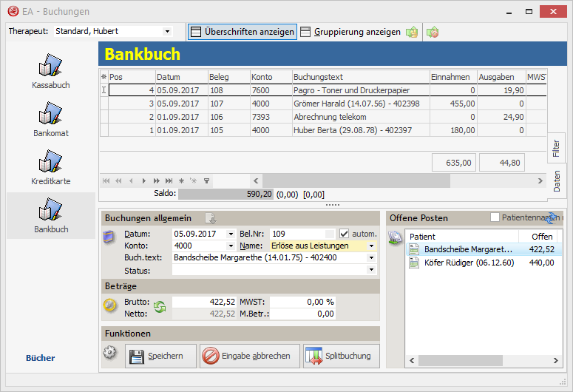Screen dimensions: 573x392
Task: Open the Status dropdown
Action: click(371, 270)
